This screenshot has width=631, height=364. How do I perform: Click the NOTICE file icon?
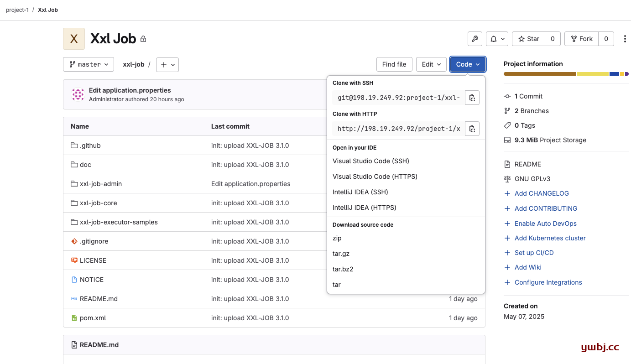point(74,280)
